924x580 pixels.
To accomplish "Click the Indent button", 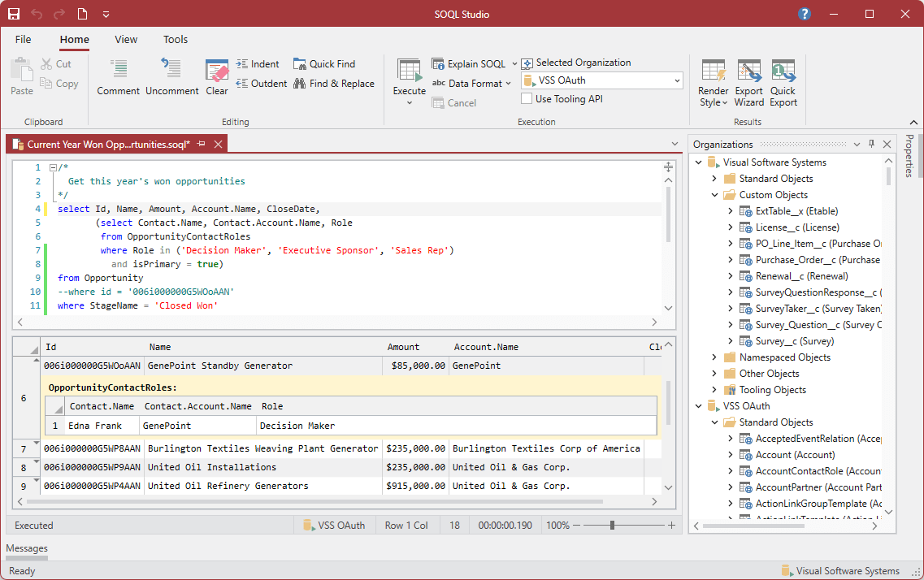I will pyautogui.click(x=258, y=64).
